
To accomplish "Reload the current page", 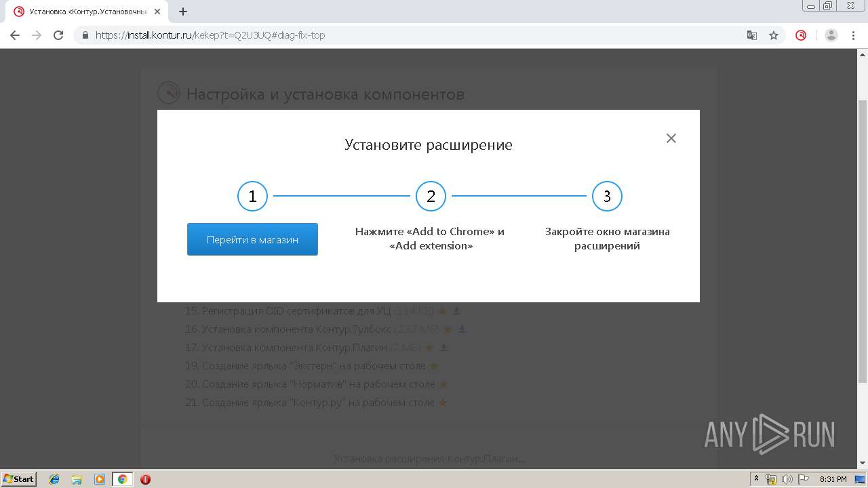I will coord(58,35).
